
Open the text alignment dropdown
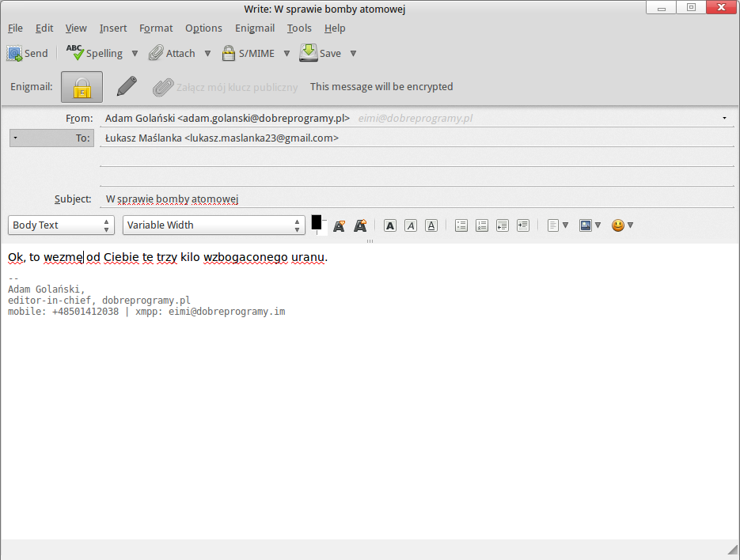click(557, 225)
